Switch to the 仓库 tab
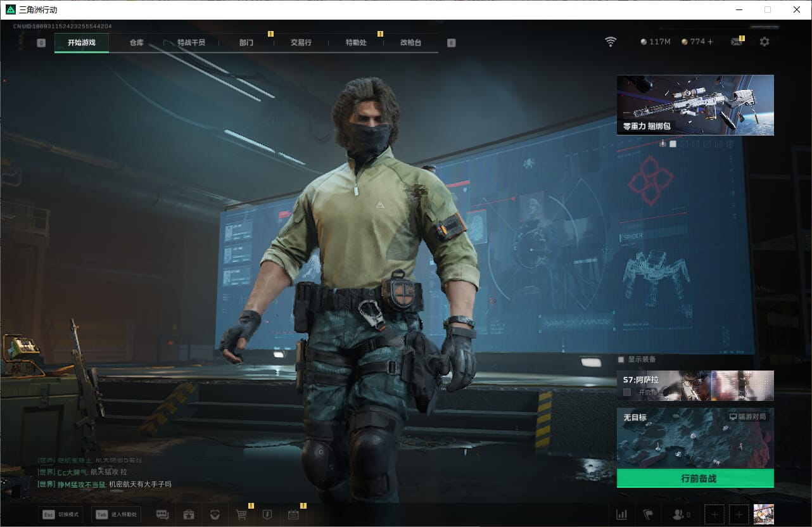 coord(136,42)
